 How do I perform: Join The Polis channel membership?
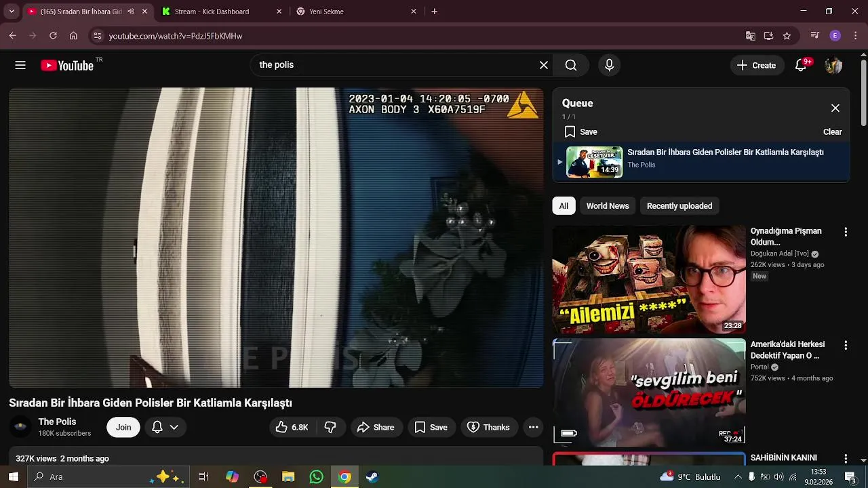click(123, 427)
